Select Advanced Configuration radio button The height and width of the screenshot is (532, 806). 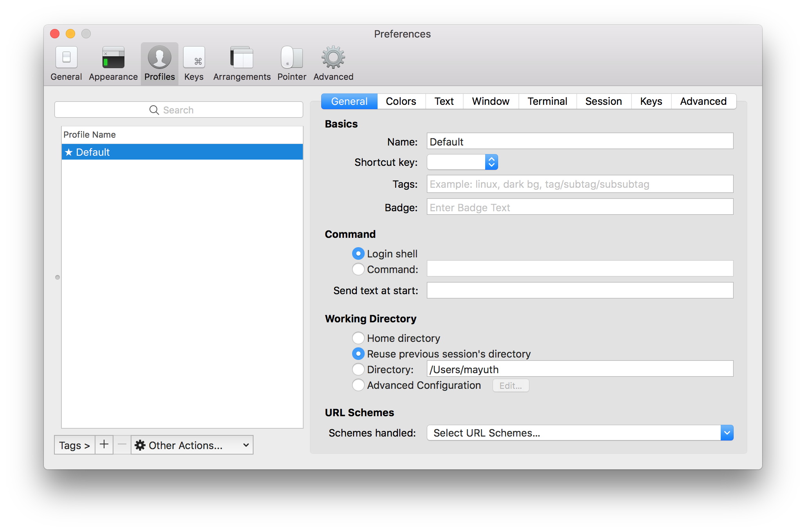coord(358,385)
